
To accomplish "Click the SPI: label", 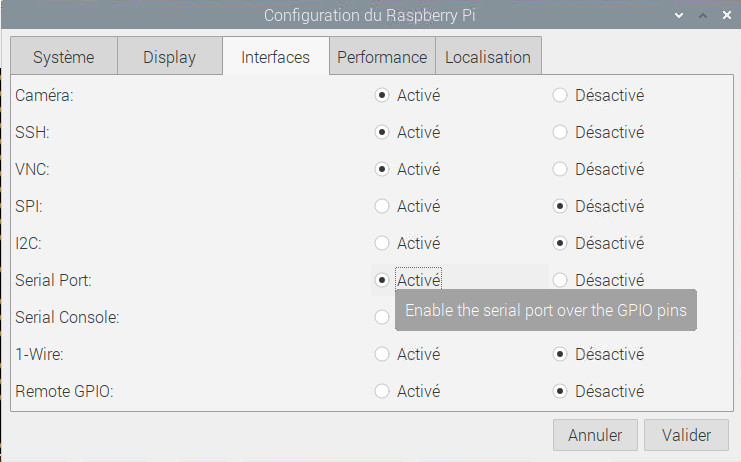I will coord(29,206).
